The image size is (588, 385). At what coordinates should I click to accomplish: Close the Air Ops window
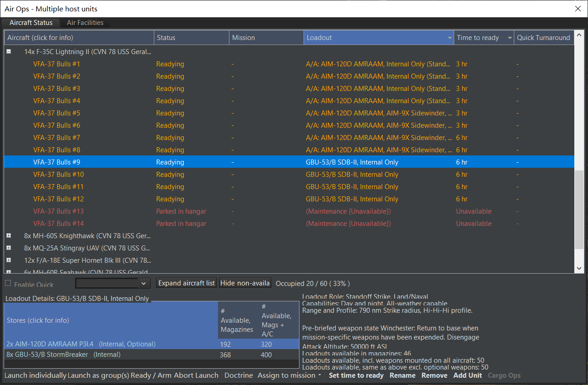[x=578, y=9]
